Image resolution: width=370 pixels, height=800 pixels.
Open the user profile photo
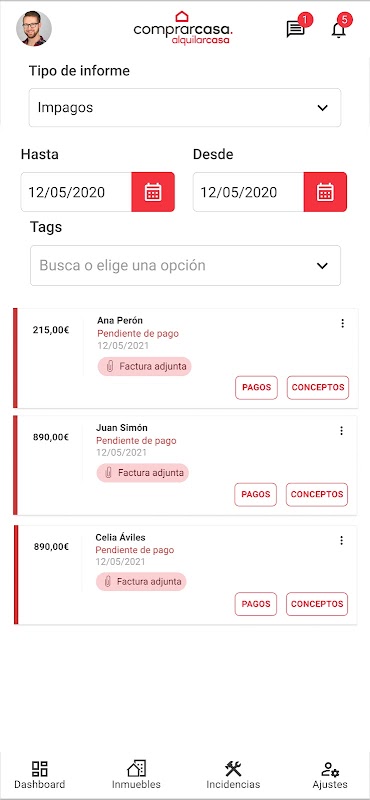click(x=34, y=29)
